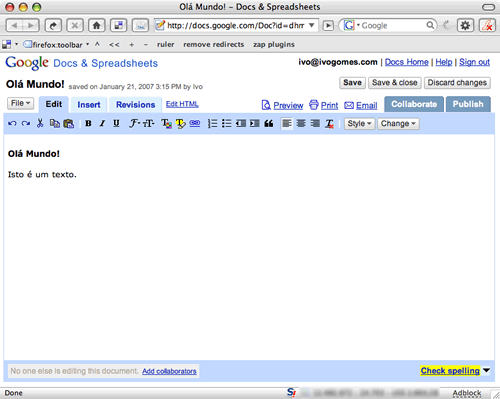
Task: Switch to the Edit tab
Action: pos(54,104)
